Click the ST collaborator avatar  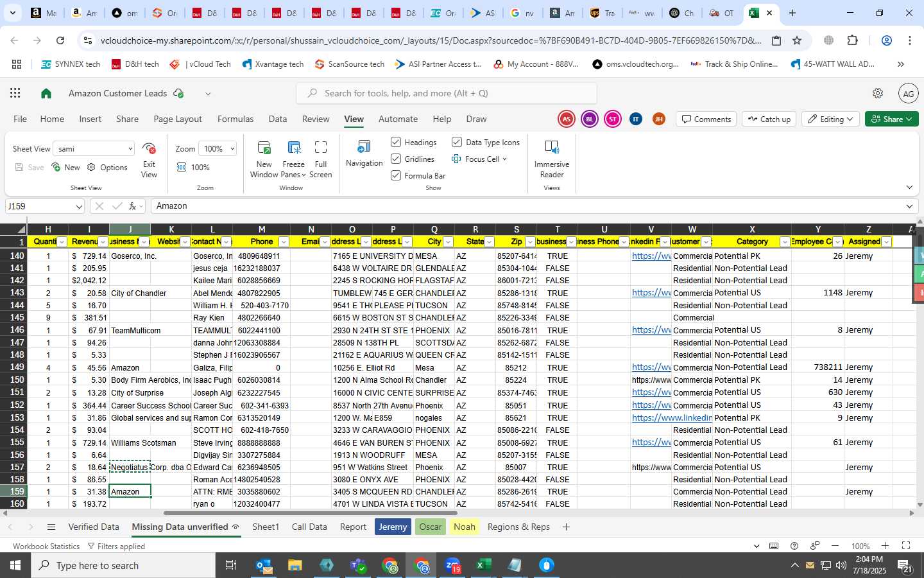pyautogui.click(x=613, y=119)
